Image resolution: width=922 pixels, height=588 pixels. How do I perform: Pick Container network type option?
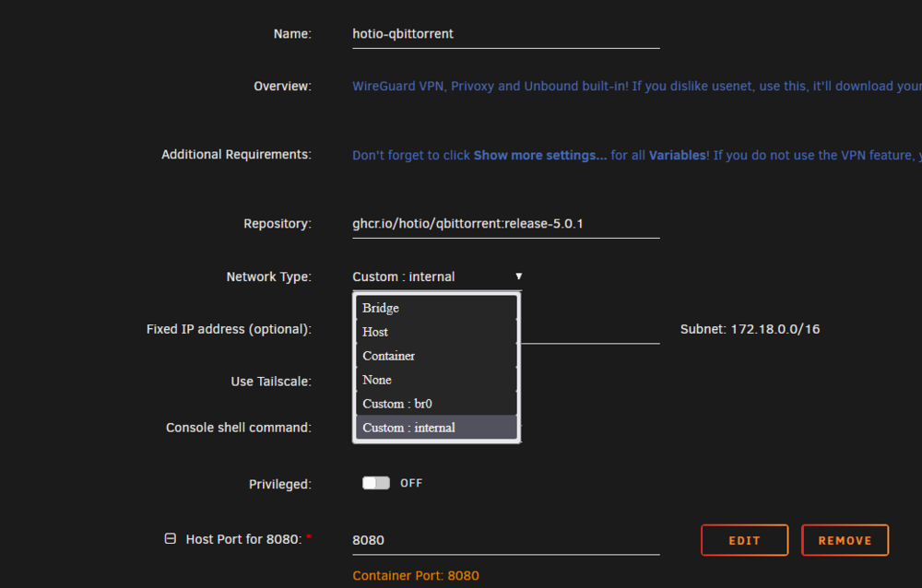pyautogui.click(x=436, y=356)
